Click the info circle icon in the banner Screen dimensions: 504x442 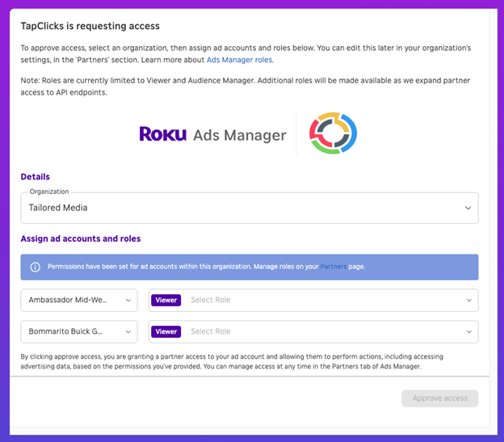[x=35, y=267]
